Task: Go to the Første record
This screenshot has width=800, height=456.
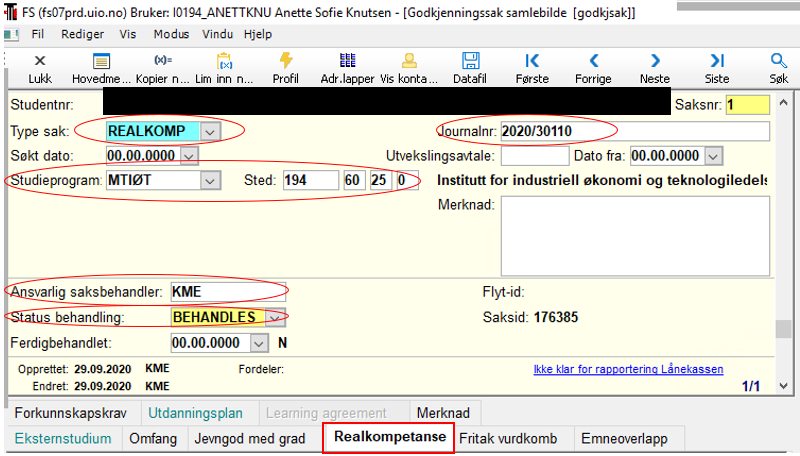Action: pos(532,61)
